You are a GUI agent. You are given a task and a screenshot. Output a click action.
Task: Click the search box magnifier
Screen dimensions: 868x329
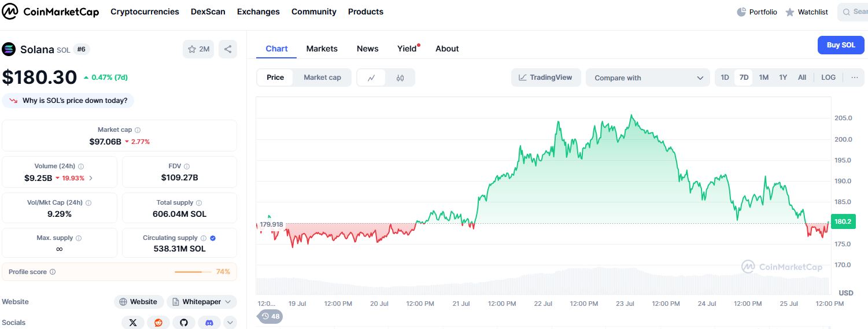[847, 12]
